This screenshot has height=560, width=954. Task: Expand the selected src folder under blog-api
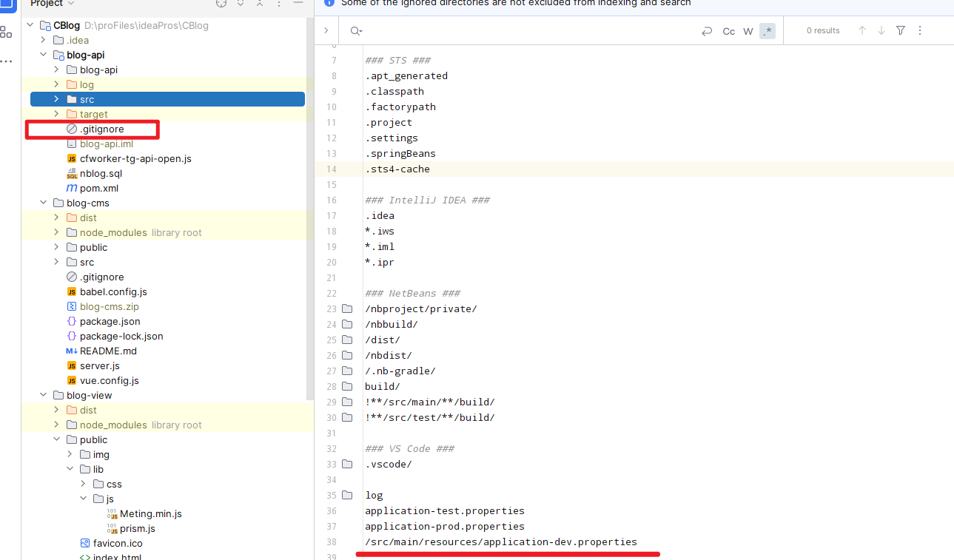coord(57,99)
